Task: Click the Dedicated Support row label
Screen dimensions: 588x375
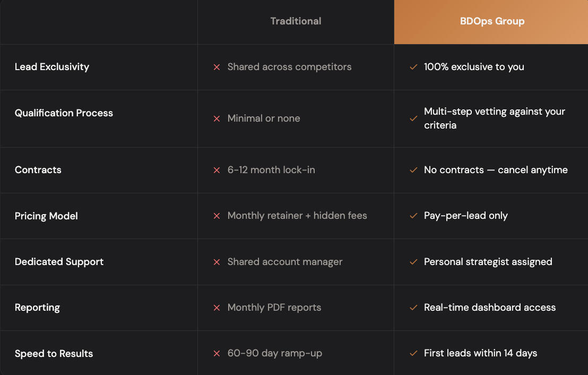Action: pyautogui.click(x=59, y=262)
